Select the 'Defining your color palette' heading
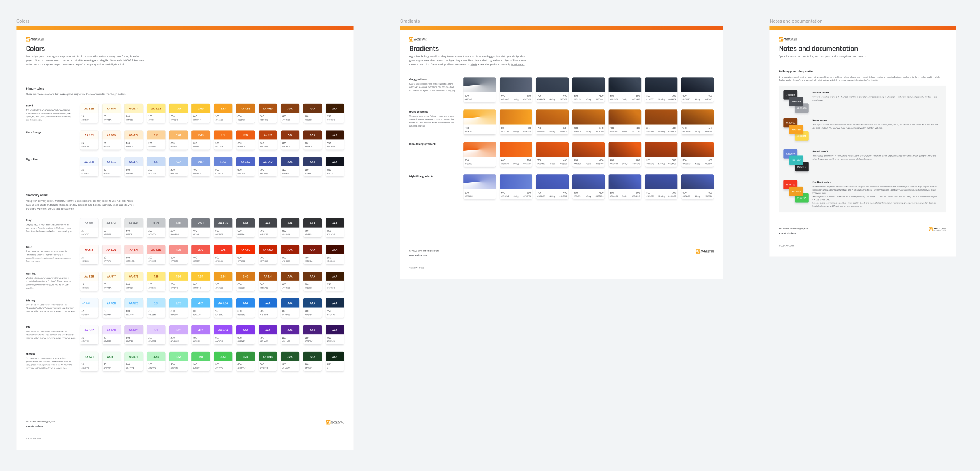 click(x=796, y=71)
